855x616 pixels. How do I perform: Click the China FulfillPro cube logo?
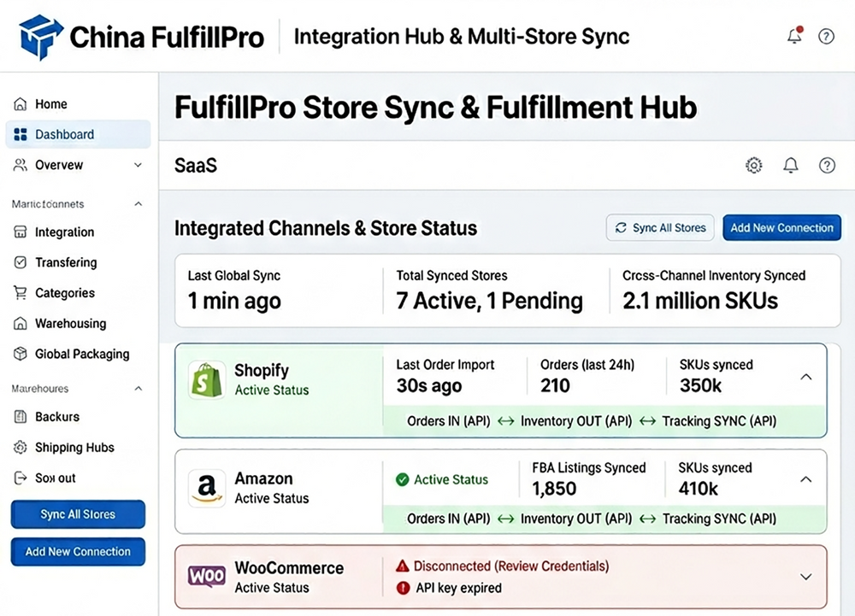pyautogui.click(x=40, y=37)
